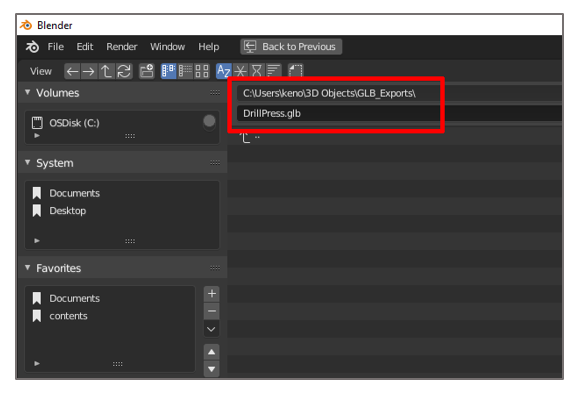This screenshot has height=393, width=573.
Task: Select the parent folder '..' entry
Action: tap(250, 138)
